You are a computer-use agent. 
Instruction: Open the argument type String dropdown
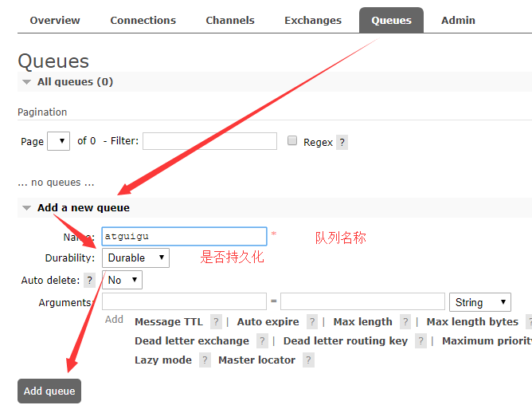tap(479, 302)
